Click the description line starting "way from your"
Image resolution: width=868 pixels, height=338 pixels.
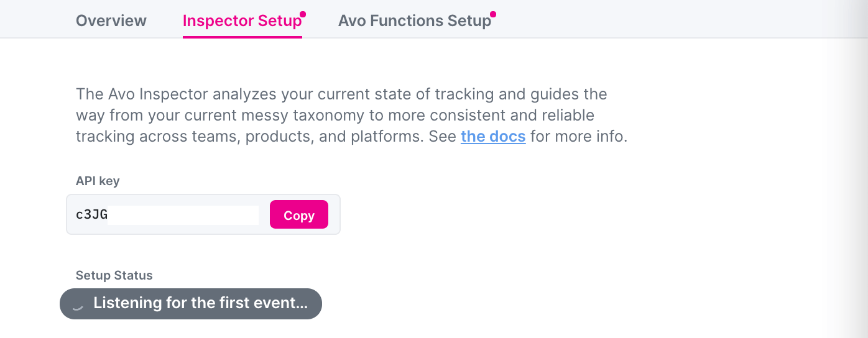335,116
